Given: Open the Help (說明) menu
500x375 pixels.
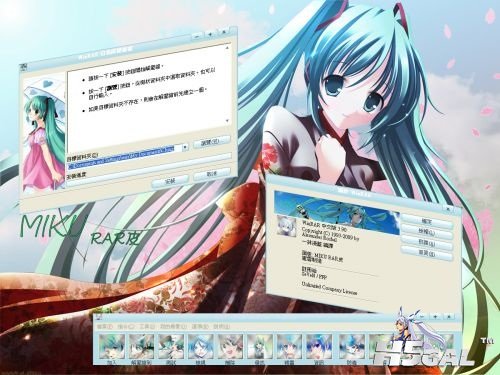Looking at the screenshot, I should (x=221, y=327).
